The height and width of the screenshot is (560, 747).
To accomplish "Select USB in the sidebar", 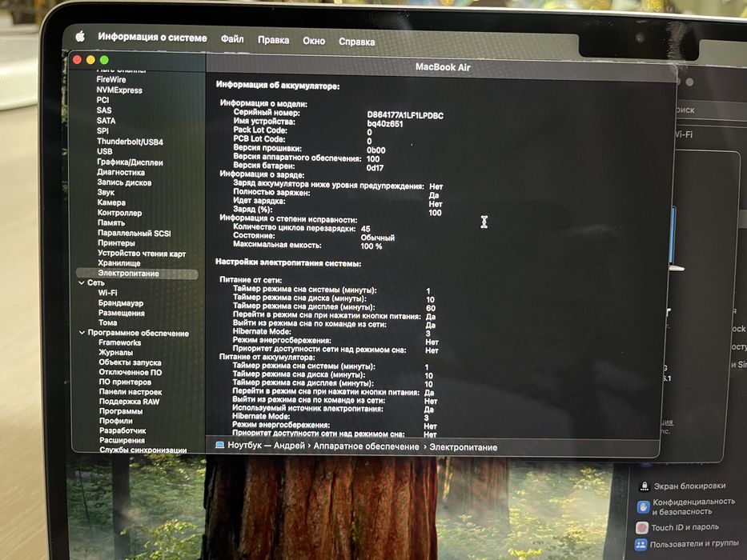I will 104,151.
